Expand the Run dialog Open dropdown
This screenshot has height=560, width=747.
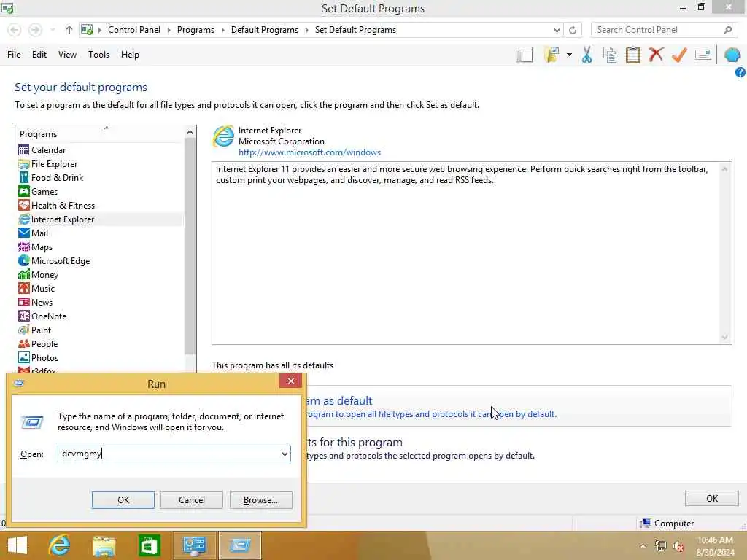[285, 454]
